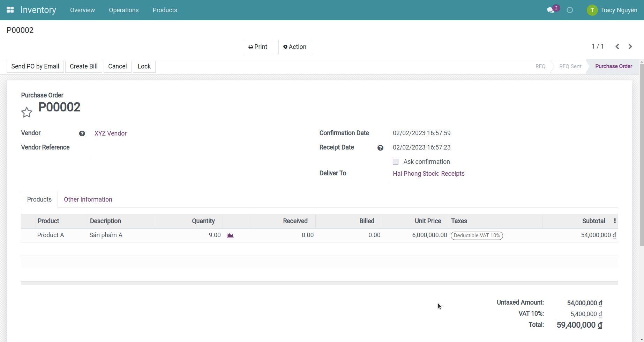Image resolution: width=644 pixels, height=342 pixels.
Task: Open the XYZ Vendor record
Action: pos(110,133)
